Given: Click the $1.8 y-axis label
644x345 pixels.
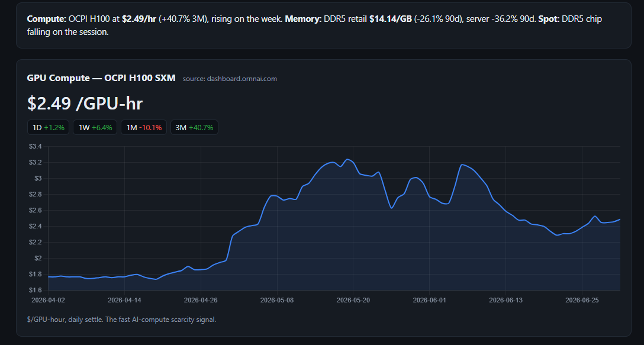Looking at the screenshot, I should pyautogui.click(x=36, y=275).
